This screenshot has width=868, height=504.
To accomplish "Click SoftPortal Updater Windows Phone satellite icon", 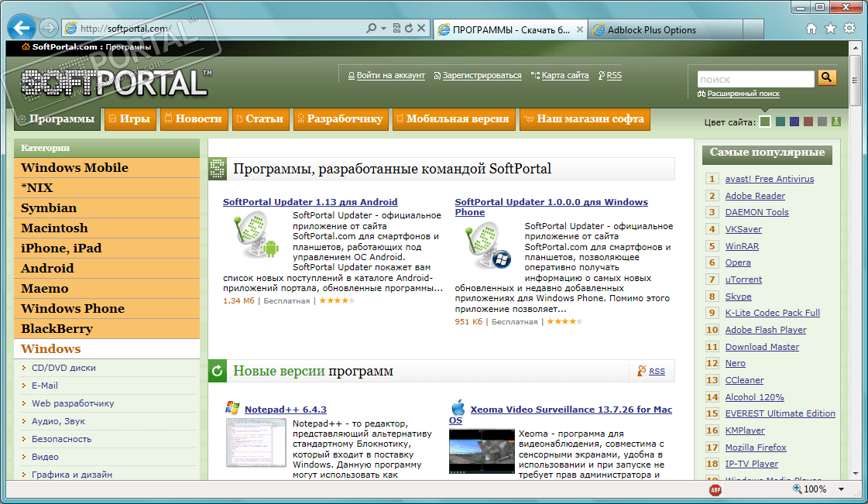I will 488,245.
